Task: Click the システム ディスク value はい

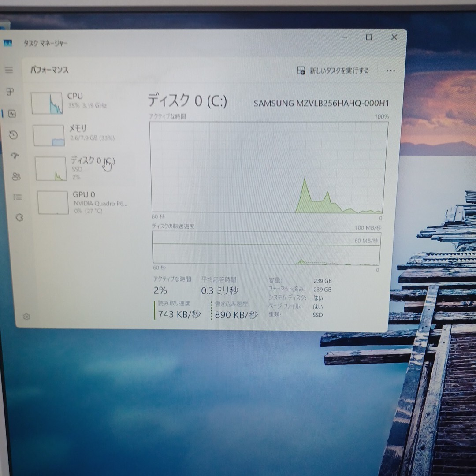Action: 318,298
